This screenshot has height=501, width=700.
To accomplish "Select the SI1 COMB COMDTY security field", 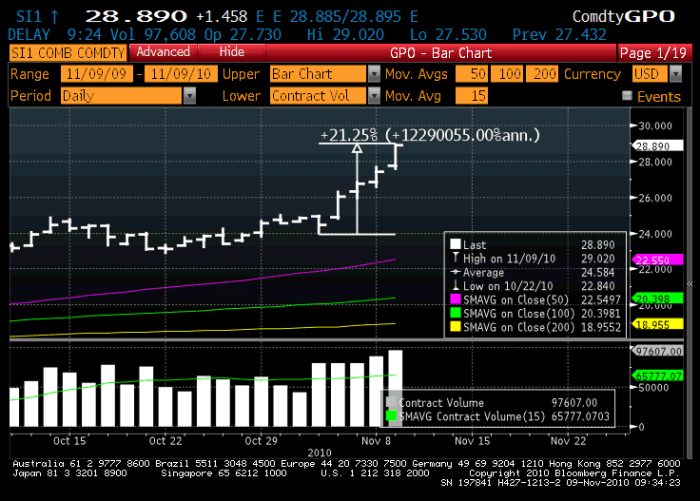I will point(68,53).
